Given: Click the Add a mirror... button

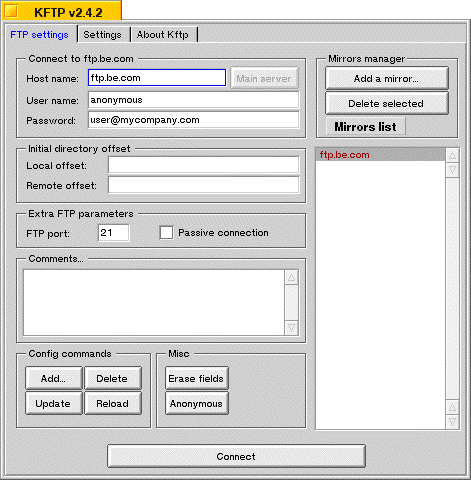Looking at the screenshot, I should tap(387, 78).
